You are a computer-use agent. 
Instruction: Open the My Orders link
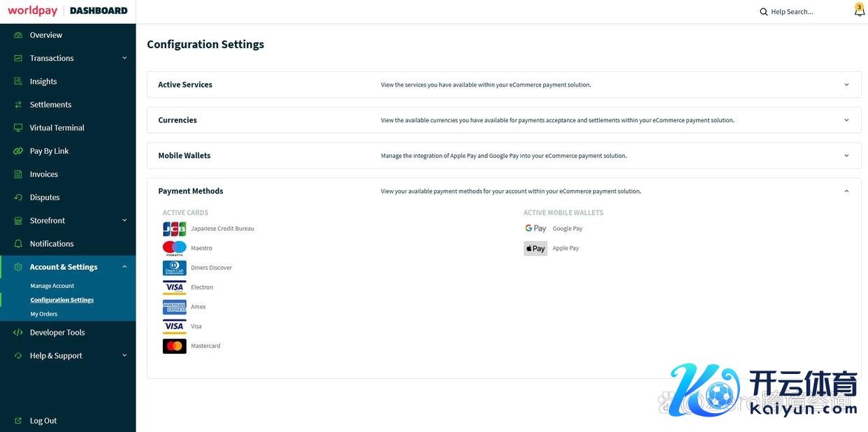point(44,314)
